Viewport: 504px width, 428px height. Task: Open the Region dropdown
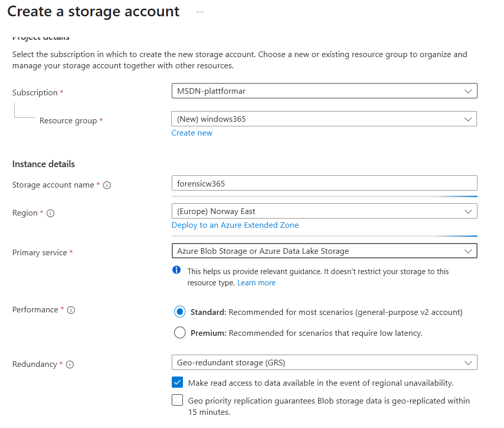[324, 211]
